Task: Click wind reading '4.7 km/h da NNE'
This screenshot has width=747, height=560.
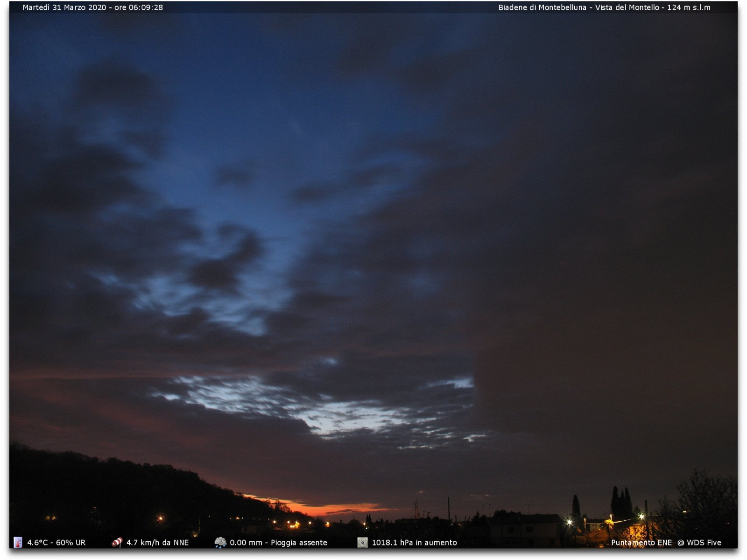Action: tap(158, 543)
